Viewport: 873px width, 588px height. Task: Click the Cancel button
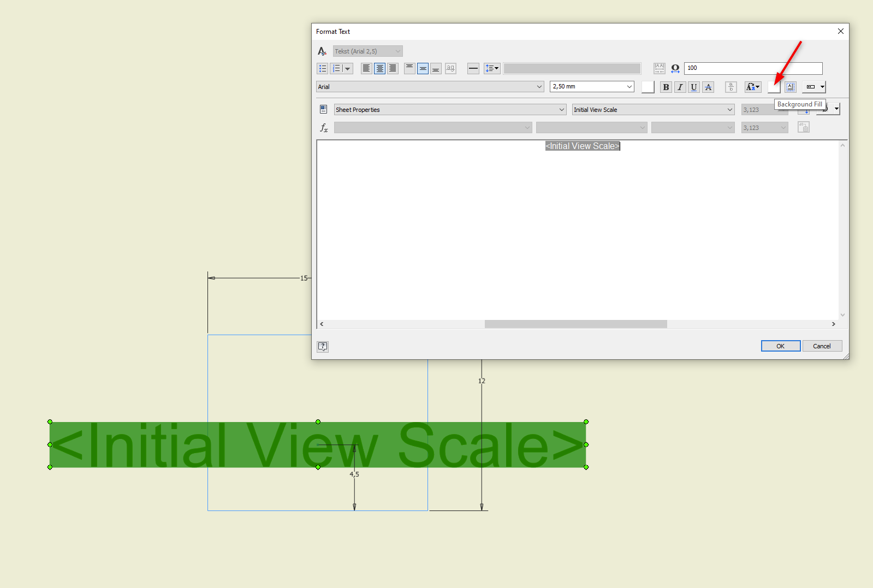coord(822,346)
